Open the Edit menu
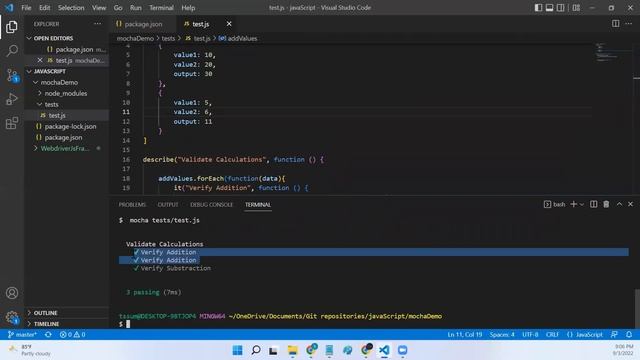Image resolution: width=640 pixels, height=360 pixels. pos(44,8)
